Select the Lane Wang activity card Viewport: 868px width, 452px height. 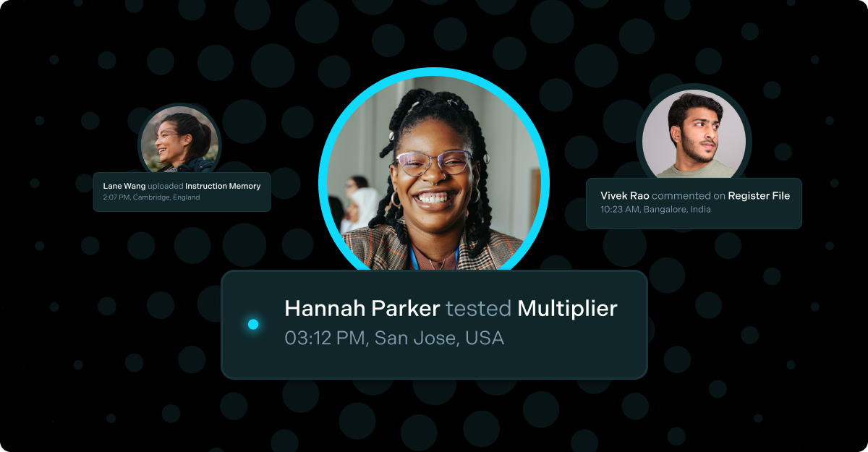click(182, 192)
